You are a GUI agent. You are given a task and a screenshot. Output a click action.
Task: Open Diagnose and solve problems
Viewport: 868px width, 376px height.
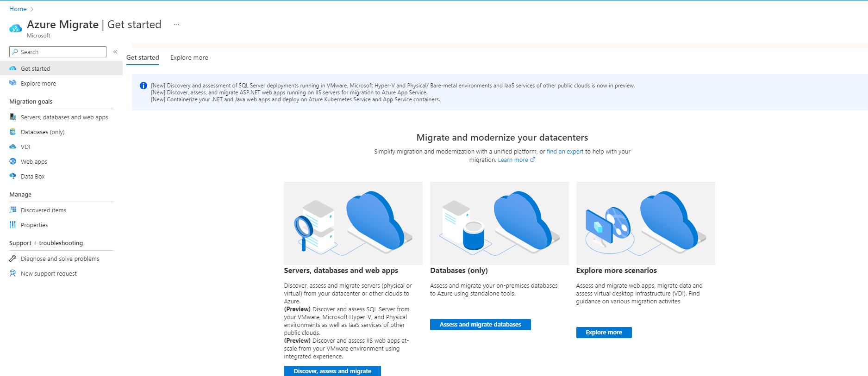[61, 259]
